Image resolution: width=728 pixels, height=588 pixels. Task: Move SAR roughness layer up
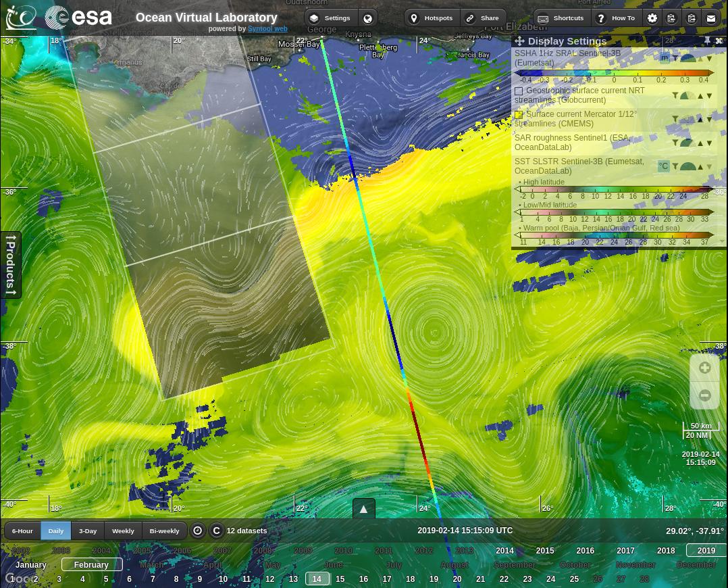700,143
